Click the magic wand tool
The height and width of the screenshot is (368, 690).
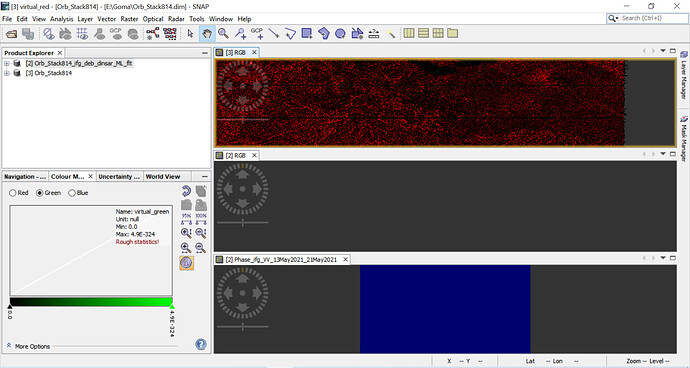click(390, 34)
